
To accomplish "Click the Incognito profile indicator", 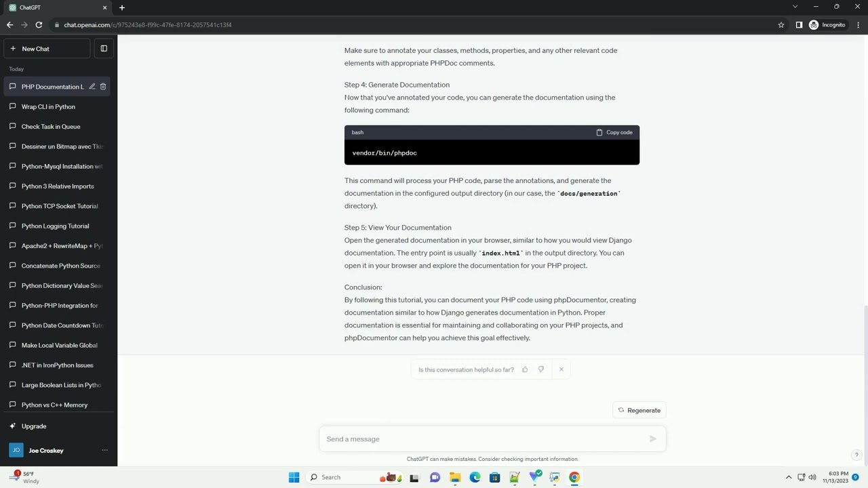I will click(x=827, y=25).
